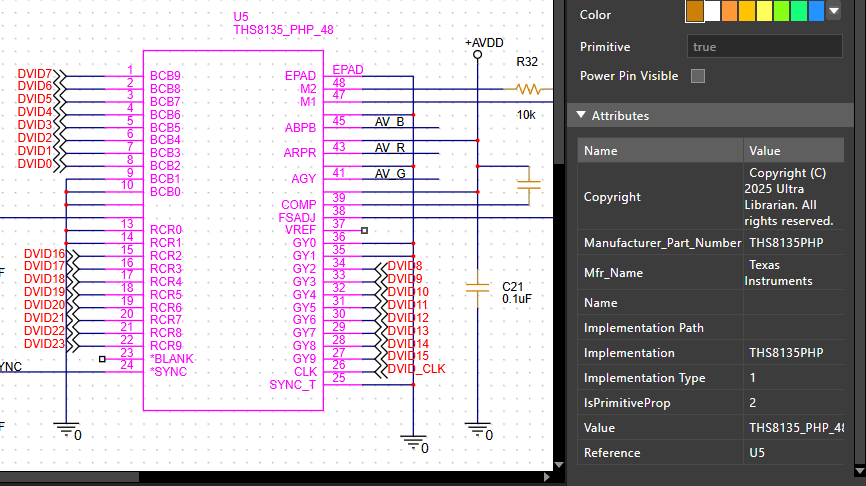Pick the blue color swatch
The image size is (866, 486).
pyautogui.click(x=816, y=11)
